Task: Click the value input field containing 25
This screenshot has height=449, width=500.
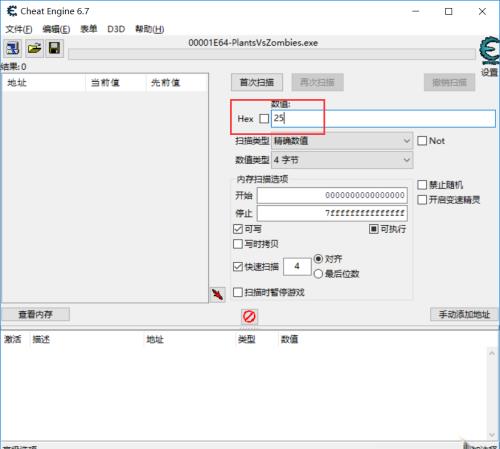Action: pyautogui.click(x=383, y=118)
